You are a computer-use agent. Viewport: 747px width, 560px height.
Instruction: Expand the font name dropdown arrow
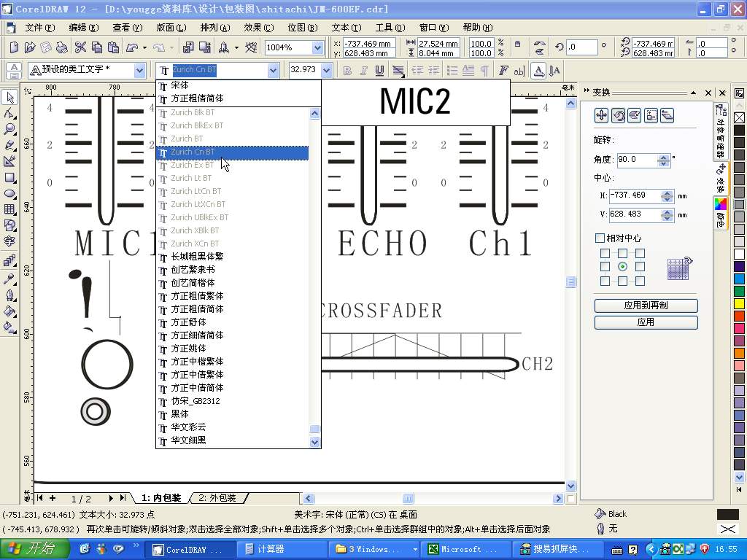(x=273, y=71)
